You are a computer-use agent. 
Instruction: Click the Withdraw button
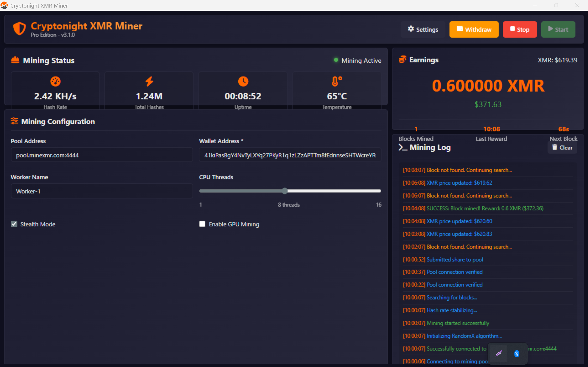coord(474,29)
